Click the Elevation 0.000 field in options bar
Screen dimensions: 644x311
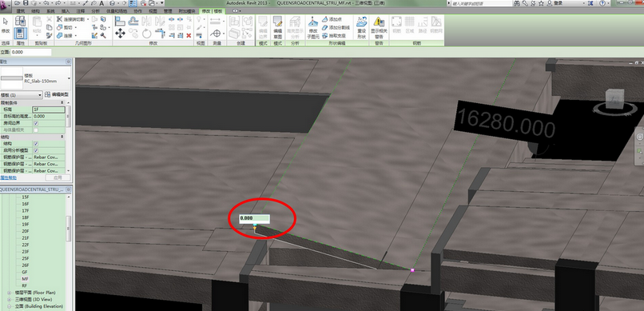pyautogui.click(x=31, y=52)
